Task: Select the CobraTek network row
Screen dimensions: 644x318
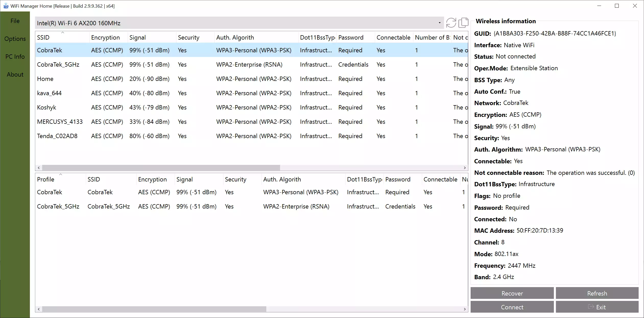Action: tap(252, 50)
